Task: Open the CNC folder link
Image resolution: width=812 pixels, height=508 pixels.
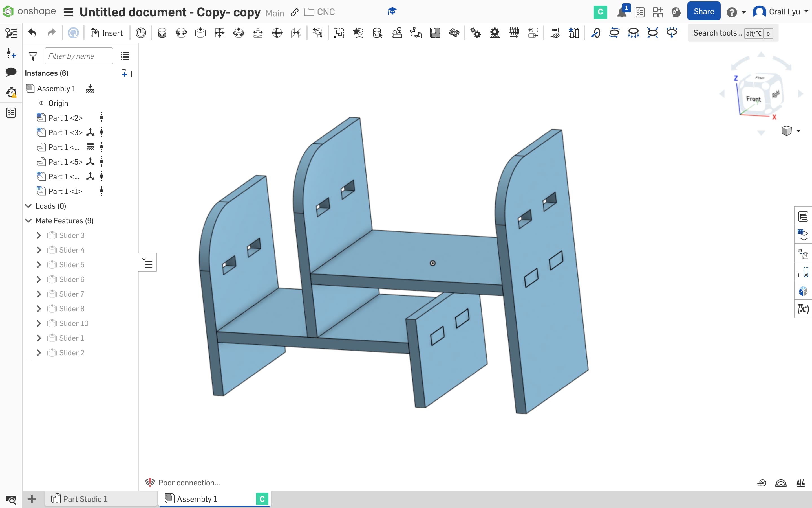Action: coord(319,12)
